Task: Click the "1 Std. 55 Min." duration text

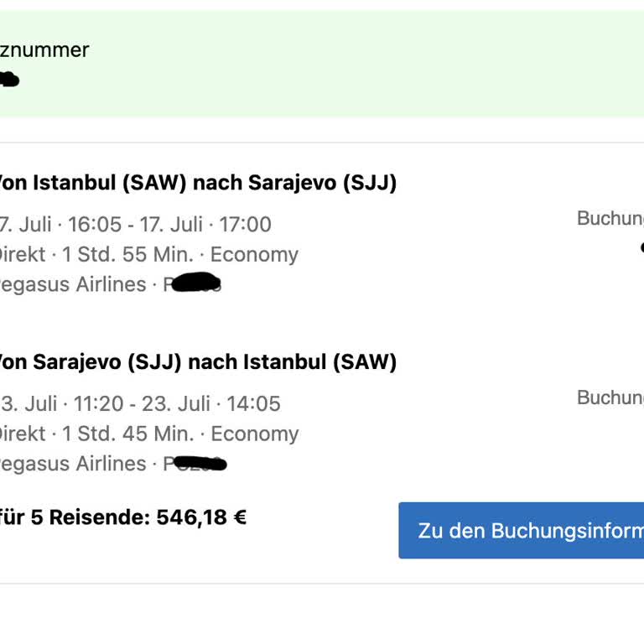Action: [136, 255]
